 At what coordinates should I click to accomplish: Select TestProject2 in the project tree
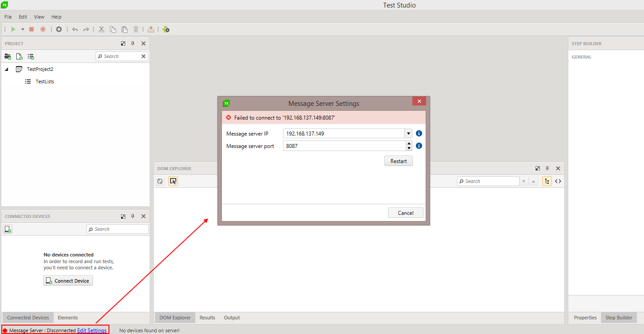[x=40, y=69]
